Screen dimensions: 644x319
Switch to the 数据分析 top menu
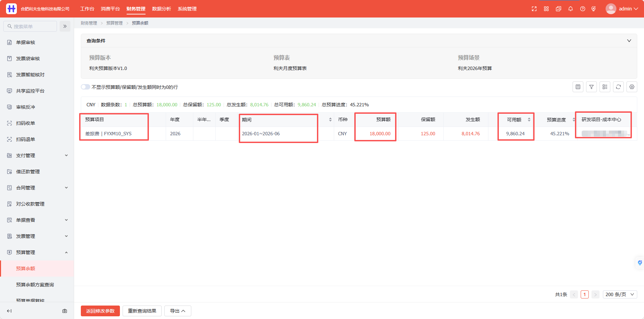[x=162, y=9]
